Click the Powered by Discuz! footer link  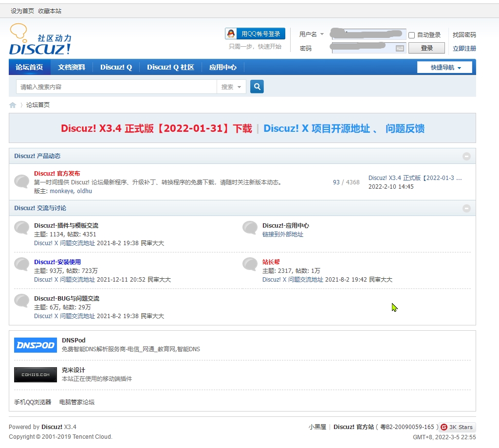[52, 427]
